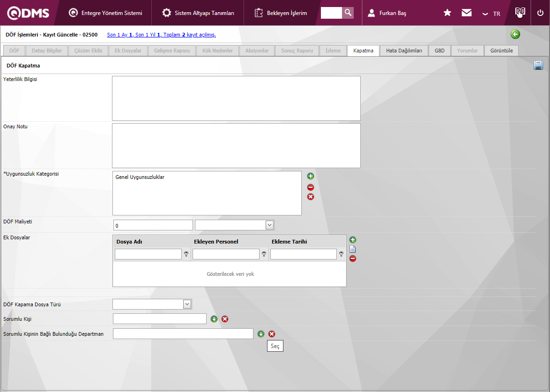
Task: Clear all Uygunsuzluk Kategorisi items
Action: point(311,197)
